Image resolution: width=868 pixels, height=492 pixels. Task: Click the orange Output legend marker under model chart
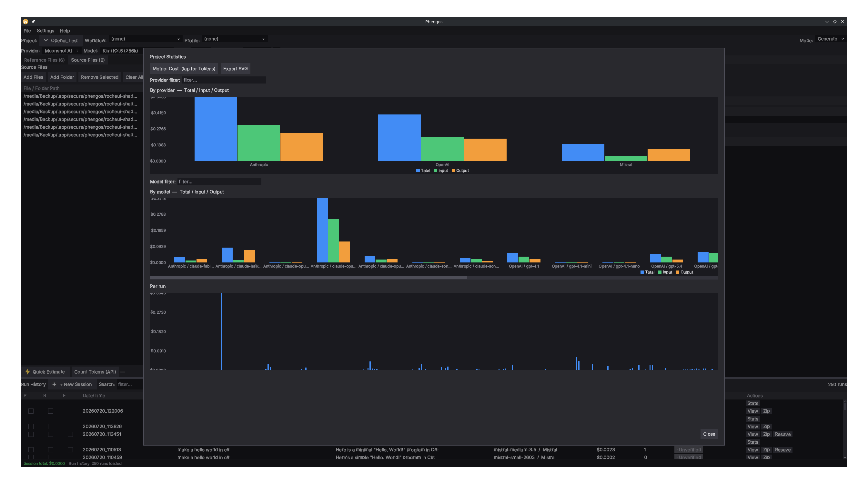tap(677, 272)
